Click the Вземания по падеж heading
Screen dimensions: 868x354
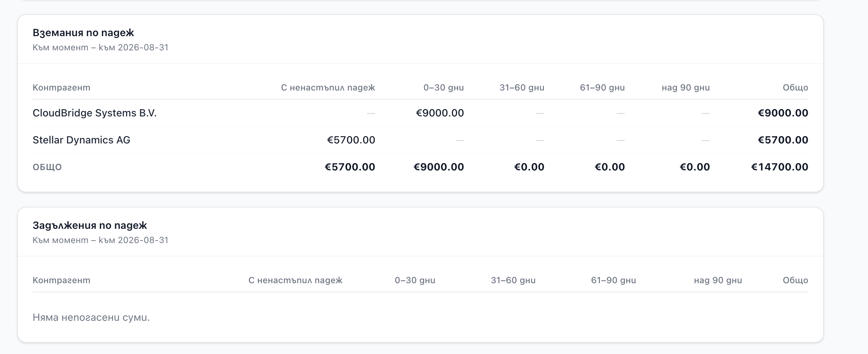coord(83,33)
